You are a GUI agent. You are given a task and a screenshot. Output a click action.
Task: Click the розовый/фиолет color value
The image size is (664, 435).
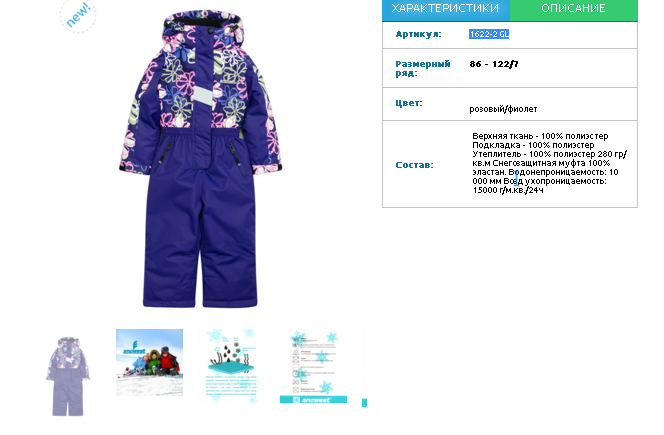click(503, 109)
